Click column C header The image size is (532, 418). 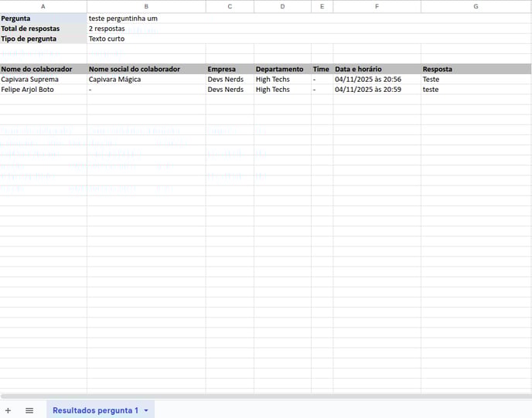pyautogui.click(x=230, y=6)
